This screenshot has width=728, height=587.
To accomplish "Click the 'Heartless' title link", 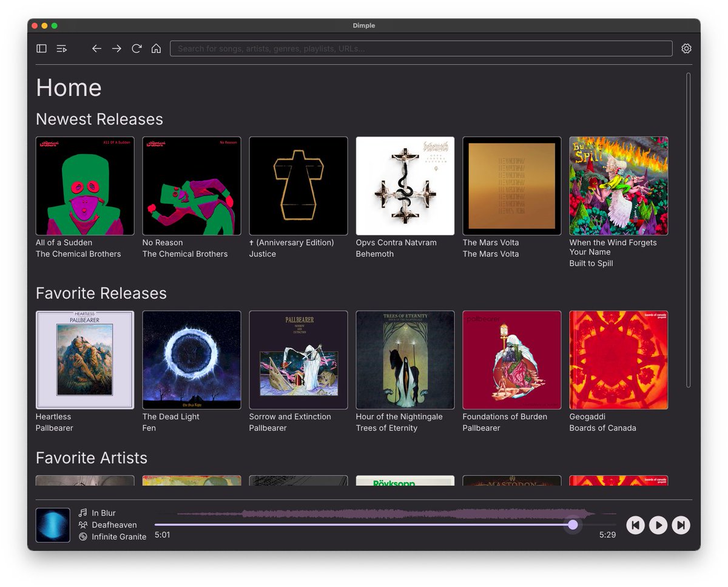I will click(x=53, y=416).
